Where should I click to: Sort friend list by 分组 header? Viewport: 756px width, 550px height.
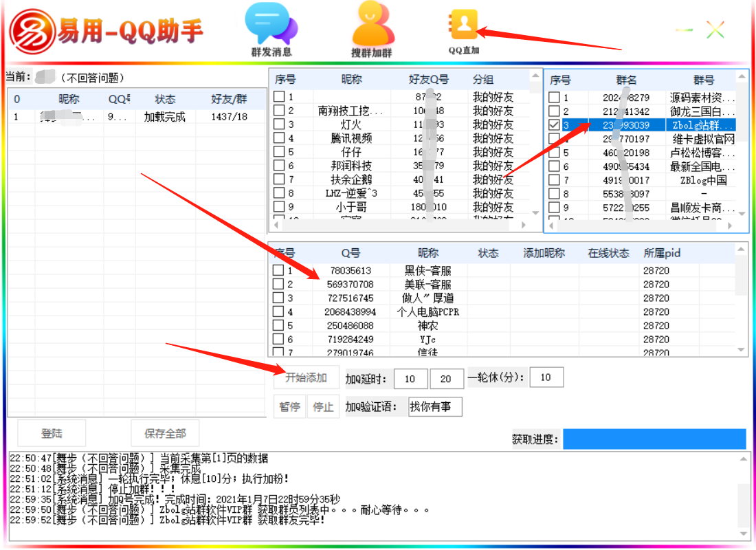[x=483, y=80]
